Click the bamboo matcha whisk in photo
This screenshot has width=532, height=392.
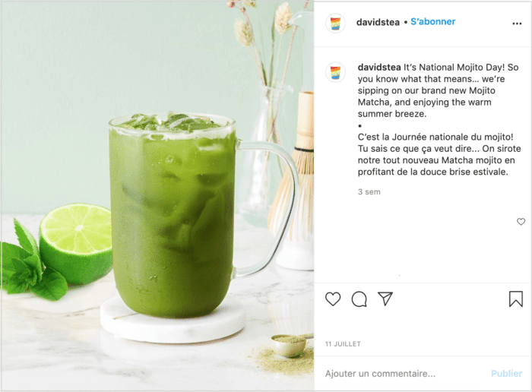click(x=295, y=168)
